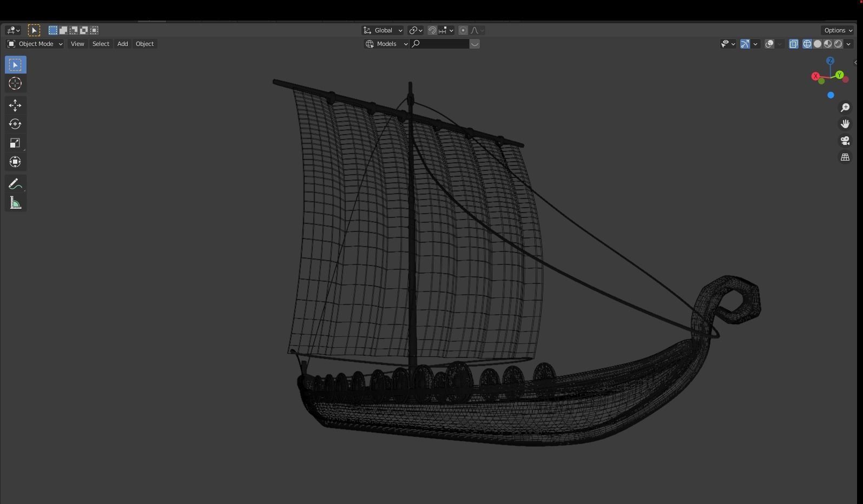Choose Subtract selection mode icon

74,30
